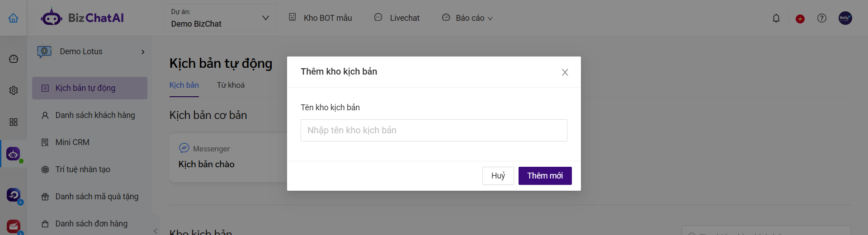868x235 pixels.
Task: Open Kho BOT mẫu menu
Action: [x=321, y=18]
